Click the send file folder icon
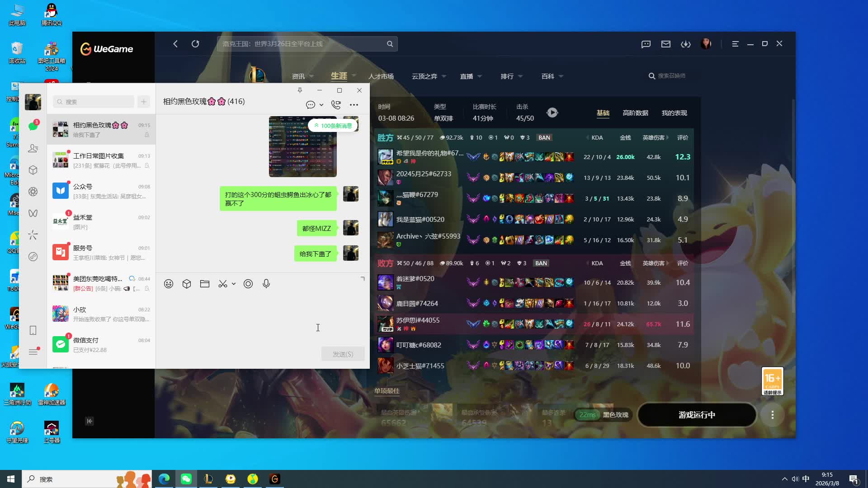This screenshot has height=488, width=868. pyautogui.click(x=205, y=284)
